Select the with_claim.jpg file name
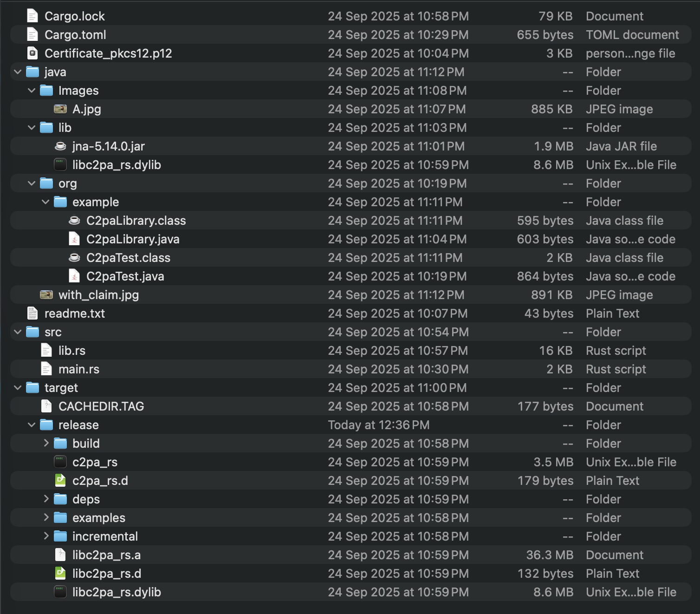The width and height of the screenshot is (700, 614). pyautogui.click(x=98, y=295)
